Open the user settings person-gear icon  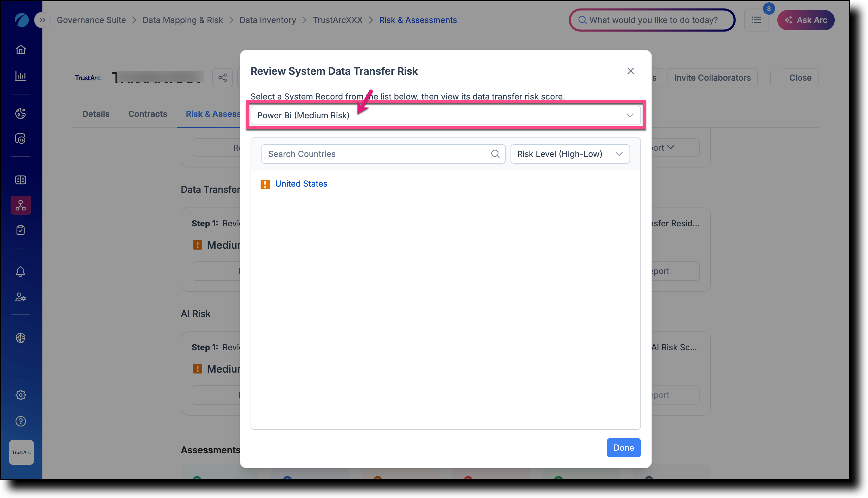(x=21, y=297)
